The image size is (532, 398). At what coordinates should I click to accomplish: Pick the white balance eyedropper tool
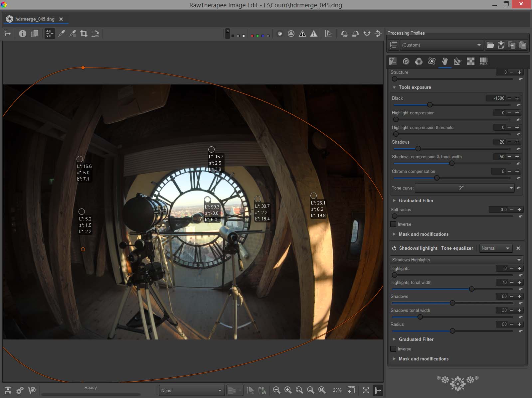[x=61, y=34]
